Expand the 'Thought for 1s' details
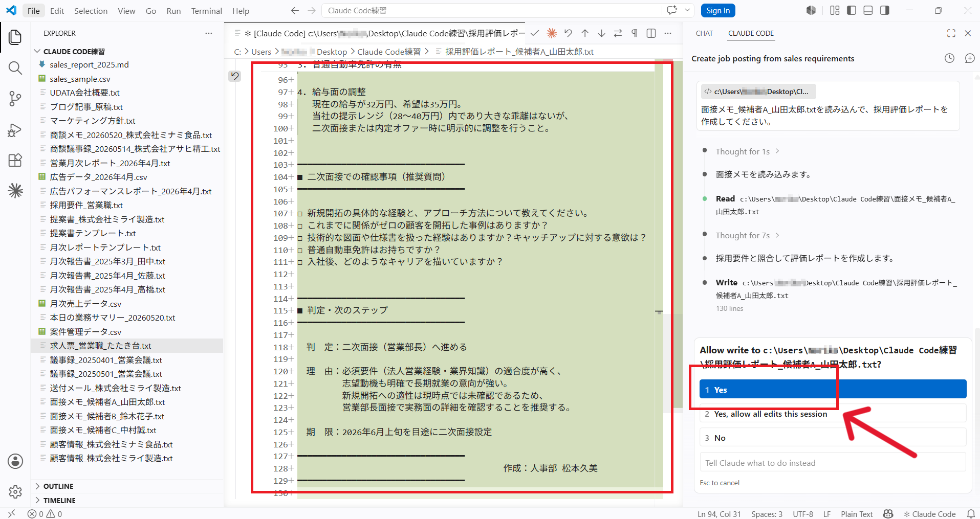 point(748,151)
